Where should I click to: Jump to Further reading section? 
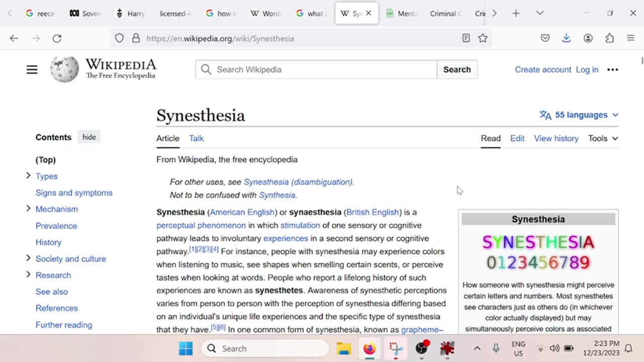click(x=64, y=325)
